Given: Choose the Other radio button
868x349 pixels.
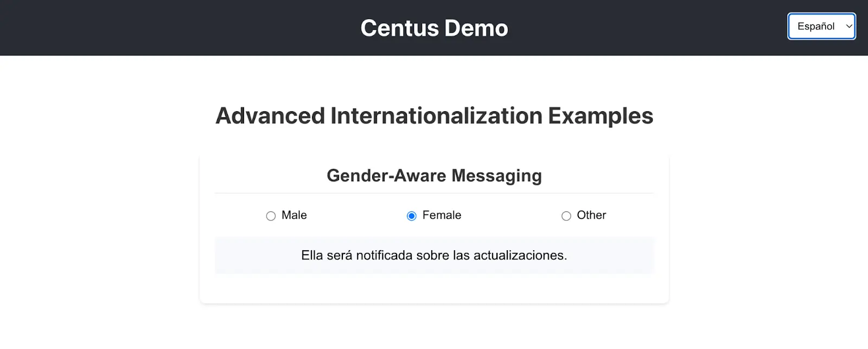Looking at the screenshot, I should (x=566, y=216).
